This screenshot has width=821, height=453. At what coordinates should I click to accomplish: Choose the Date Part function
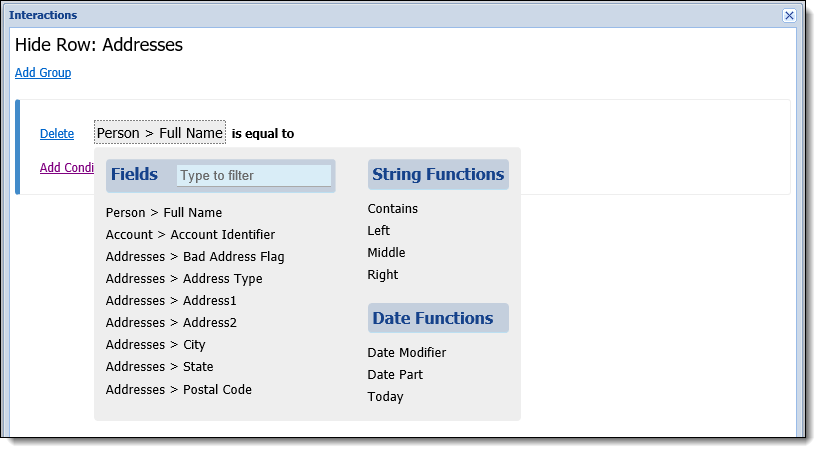click(x=395, y=374)
